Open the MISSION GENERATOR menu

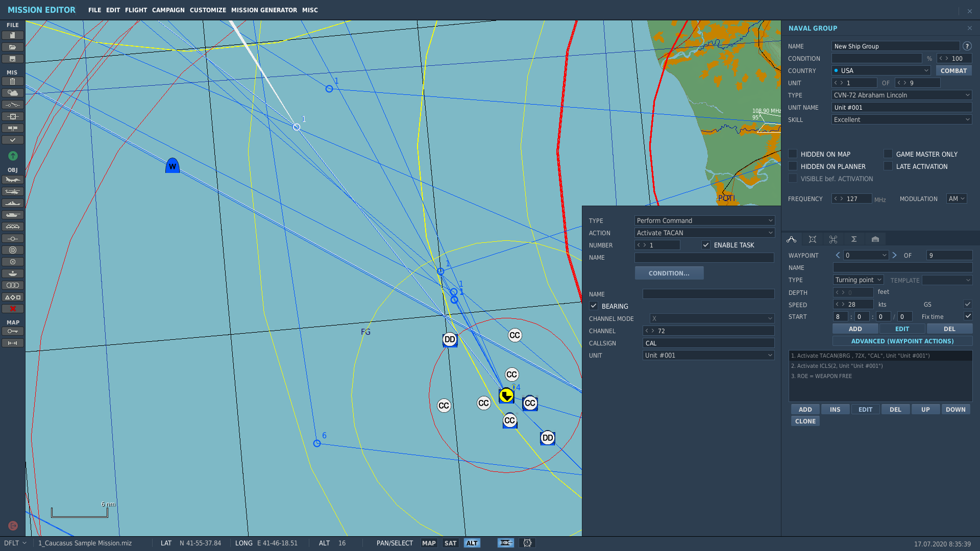[264, 10]
